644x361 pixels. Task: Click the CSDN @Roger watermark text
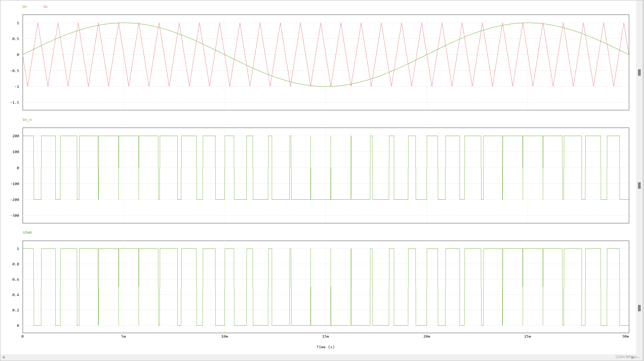[x=628, y=357]
